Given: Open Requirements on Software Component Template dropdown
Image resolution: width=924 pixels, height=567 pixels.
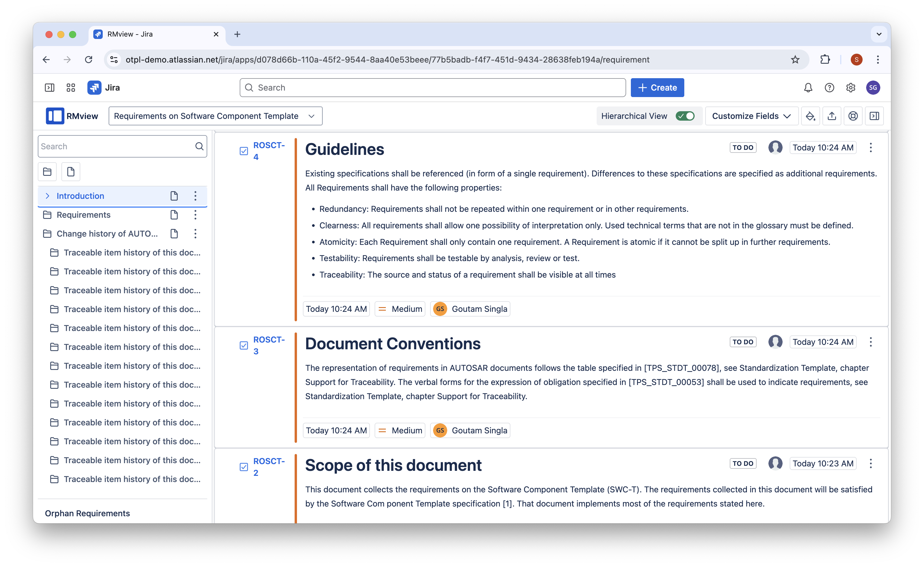Looking at the screenshot, I should tap(215, 116).
